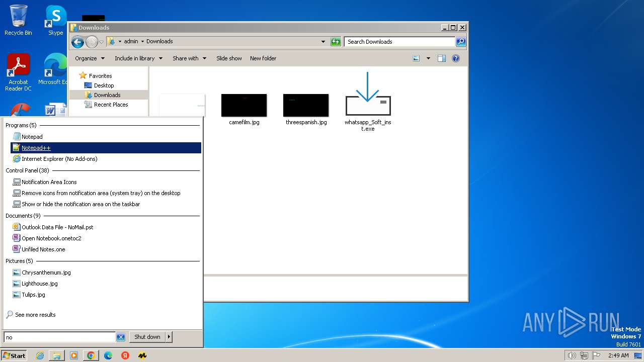Create a New folder
Image resolution: width=644 pixels, height=362 pixels.
263,58
